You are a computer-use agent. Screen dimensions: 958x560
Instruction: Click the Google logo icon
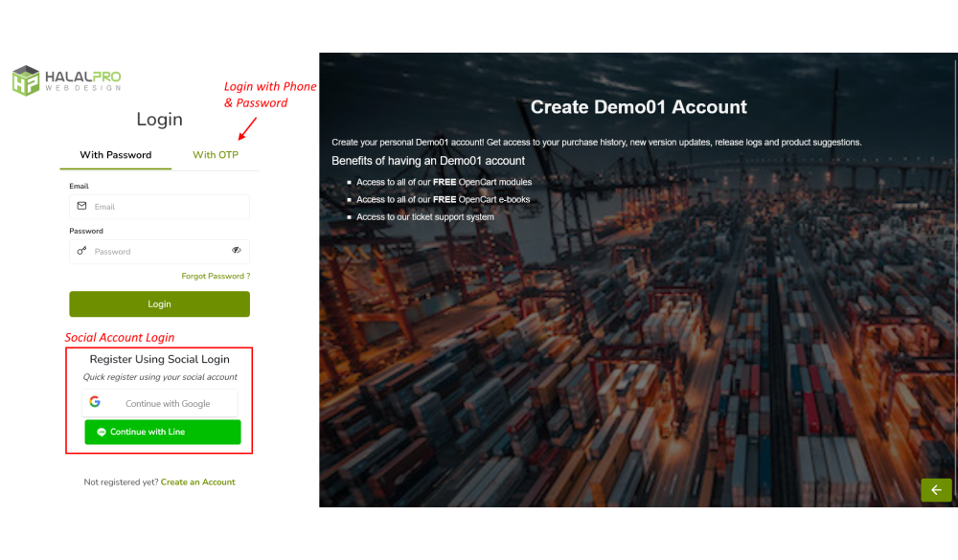(95, 402)
